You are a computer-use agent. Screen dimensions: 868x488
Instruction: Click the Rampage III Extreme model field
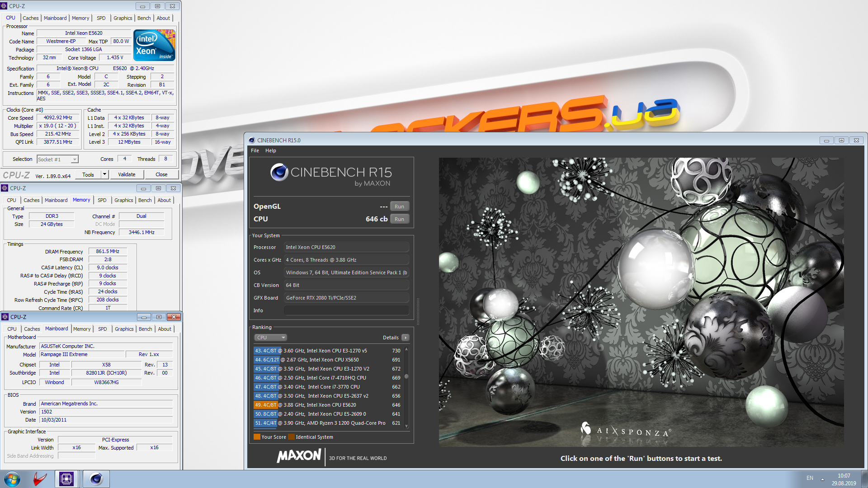point(81,354)
